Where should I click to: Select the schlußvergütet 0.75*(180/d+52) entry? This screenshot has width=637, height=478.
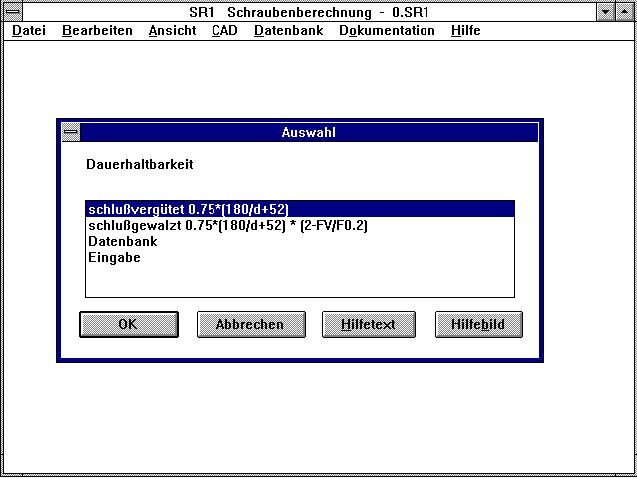point(300,210)
